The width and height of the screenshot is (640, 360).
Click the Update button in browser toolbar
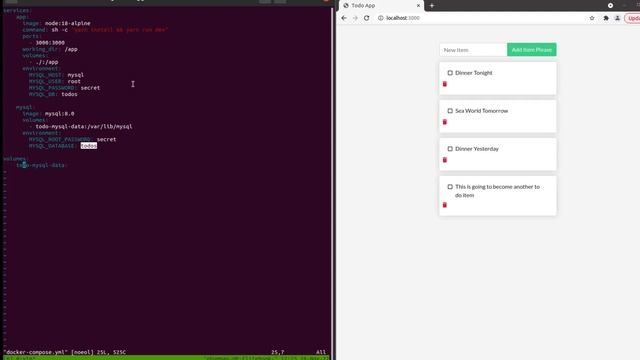(x=633, y=18)
